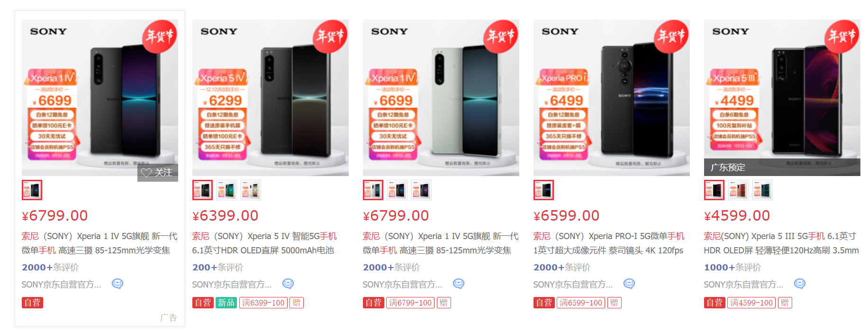View 200+ reviews for Xperia 5 IV
868x334 pixels.
(218, 267)
